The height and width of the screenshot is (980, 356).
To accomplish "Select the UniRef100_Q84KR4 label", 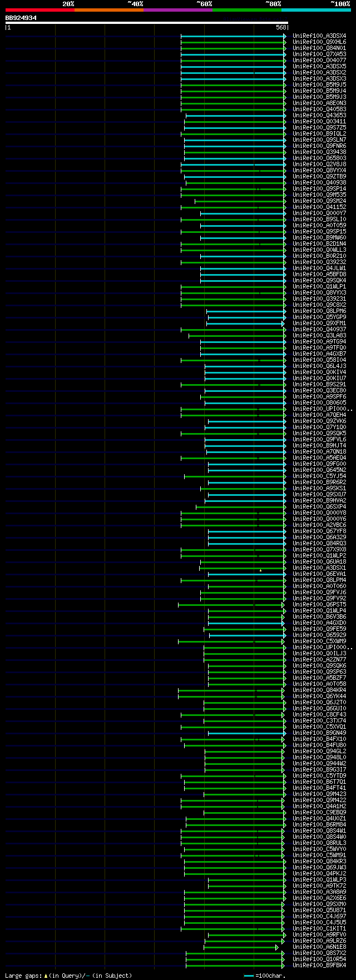I will click(x=319, y=690).
